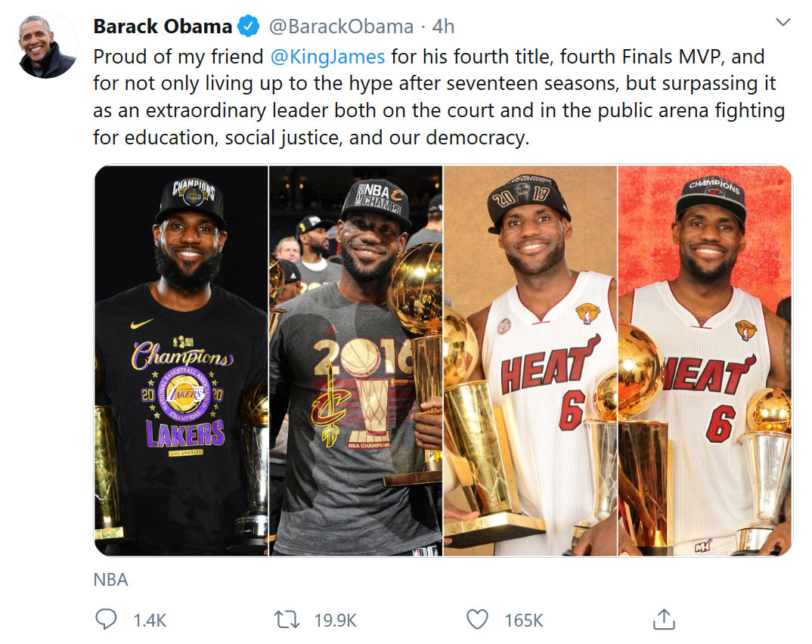Click the 165K likes count
The width and height of the screenshot is (812, 644).
[524, 621]
